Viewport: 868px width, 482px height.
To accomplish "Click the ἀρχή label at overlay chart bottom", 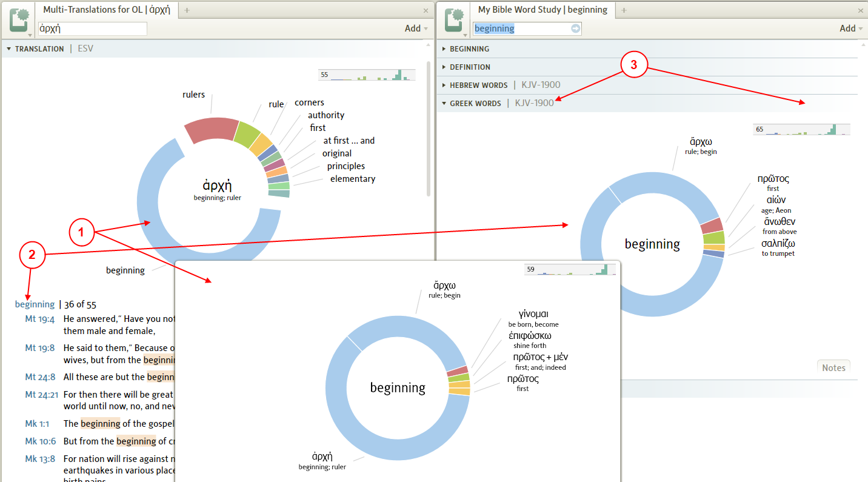I will [x=322, y=457].
